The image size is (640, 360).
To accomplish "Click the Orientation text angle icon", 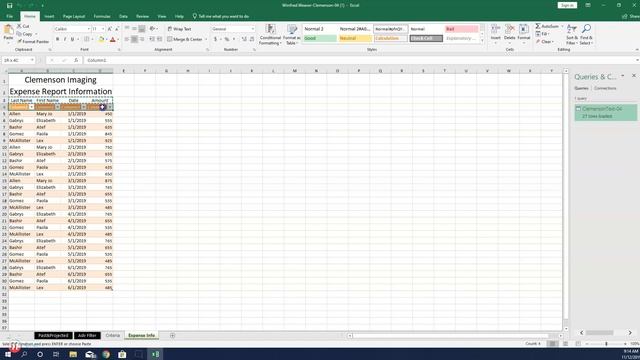I will [x=152, y=29].
